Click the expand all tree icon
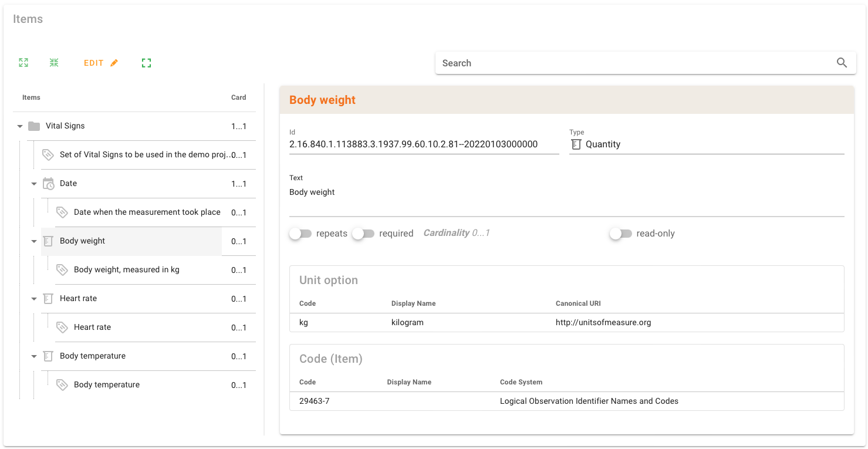Viewport: 868px width, 449px height. (x=23, y=63)
